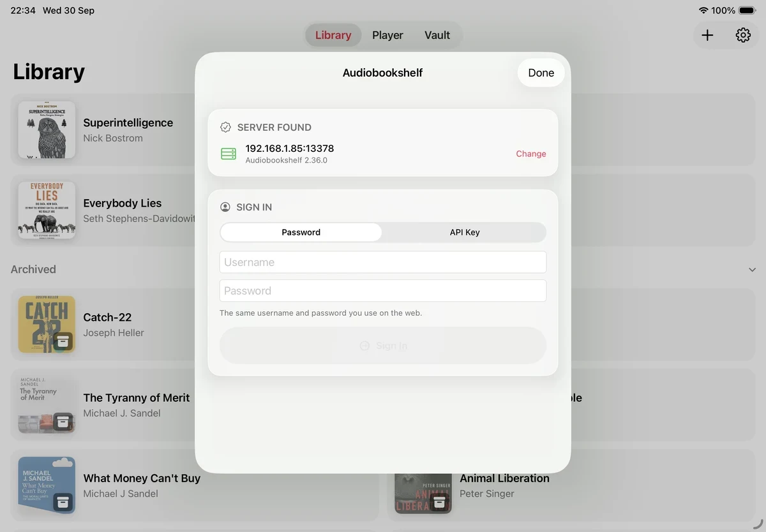Open the settings gear icon
The height and width of the screenshot is (532, 766).
(x=743, y=35)
